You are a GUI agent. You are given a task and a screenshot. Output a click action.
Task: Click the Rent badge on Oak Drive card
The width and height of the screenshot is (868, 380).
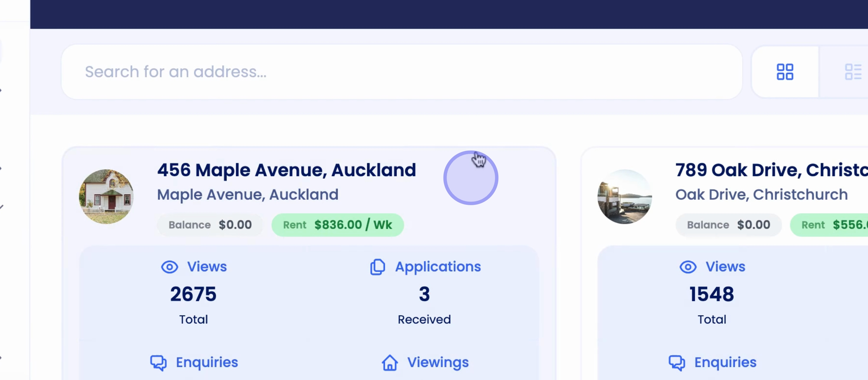(x=829, y=225)
